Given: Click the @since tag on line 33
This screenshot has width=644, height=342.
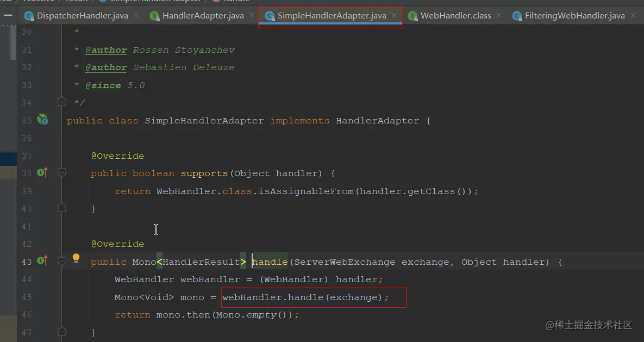Looking at the screenshot, I should pos(103,85).
